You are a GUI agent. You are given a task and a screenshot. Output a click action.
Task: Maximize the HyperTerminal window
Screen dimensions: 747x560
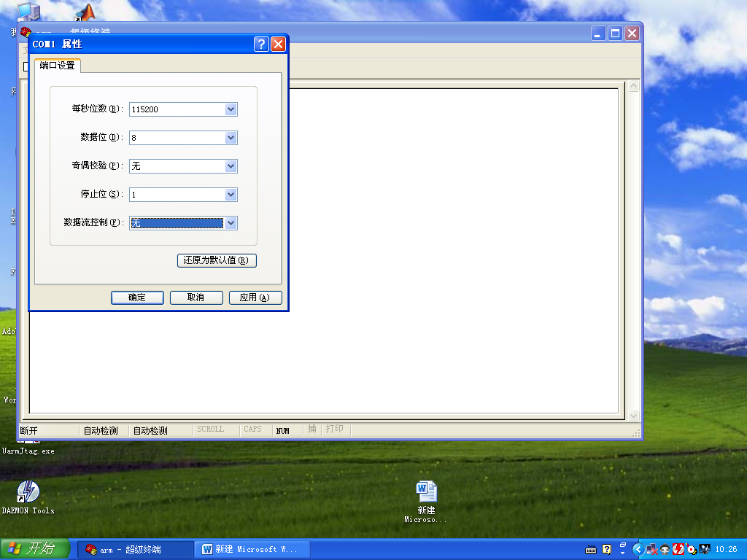(615, 34)
